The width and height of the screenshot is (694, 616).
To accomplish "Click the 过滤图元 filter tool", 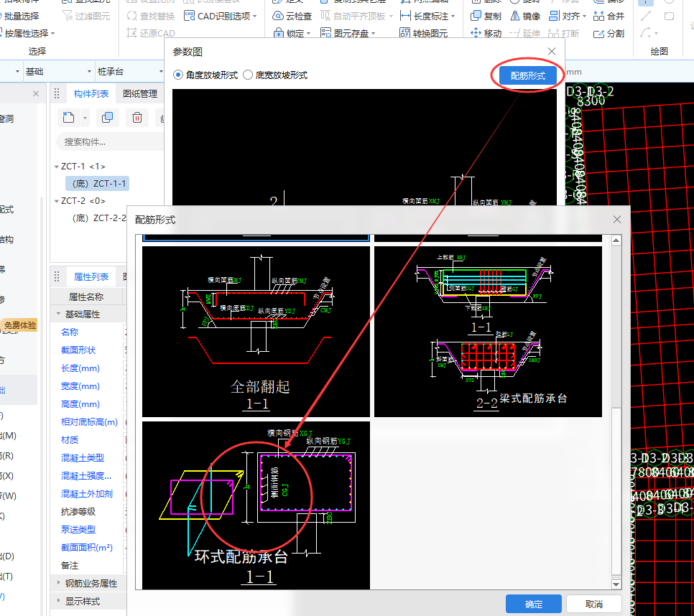I will tap(86, 17).
